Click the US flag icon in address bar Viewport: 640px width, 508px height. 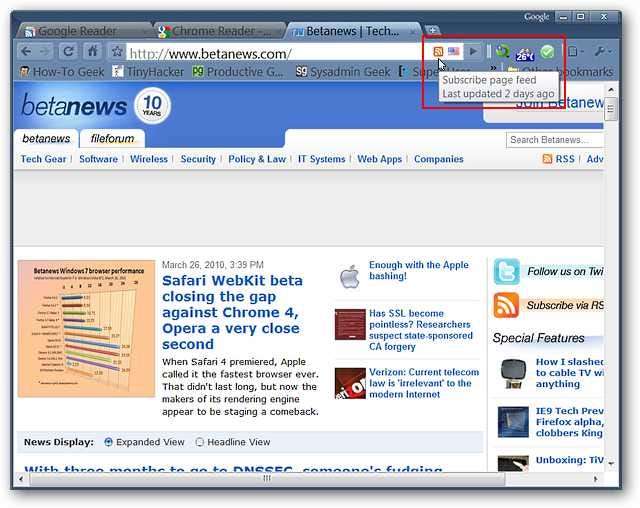coord(453,51)
